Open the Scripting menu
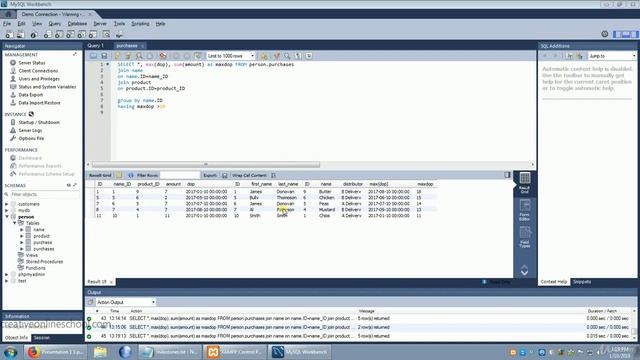640x360 pixels. [140, 24]
